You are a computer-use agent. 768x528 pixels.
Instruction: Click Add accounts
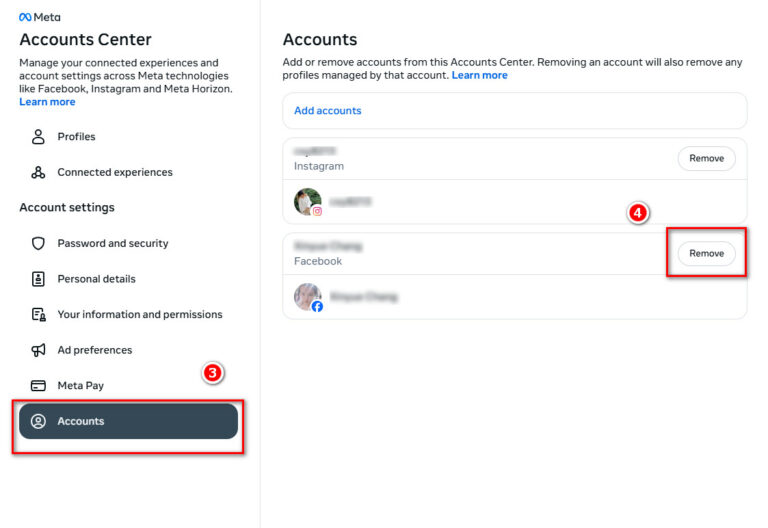tap(328, 111)
